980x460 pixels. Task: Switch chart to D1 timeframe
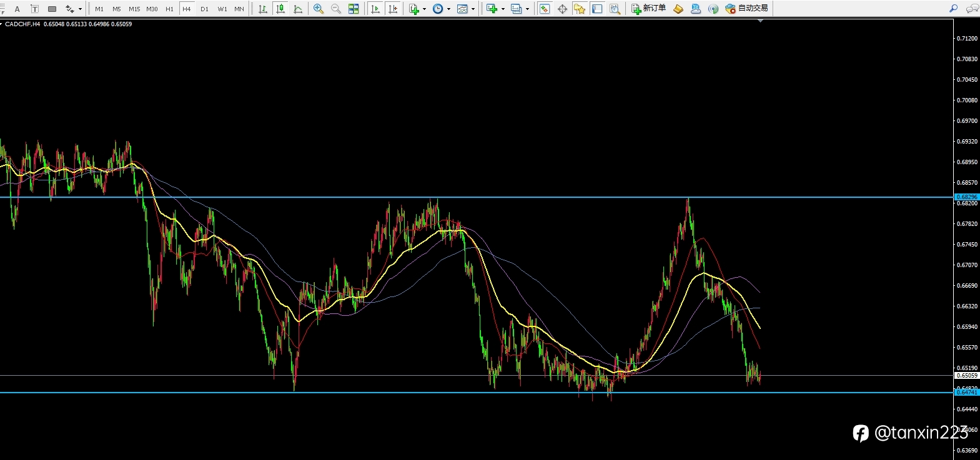pos(204,9)
